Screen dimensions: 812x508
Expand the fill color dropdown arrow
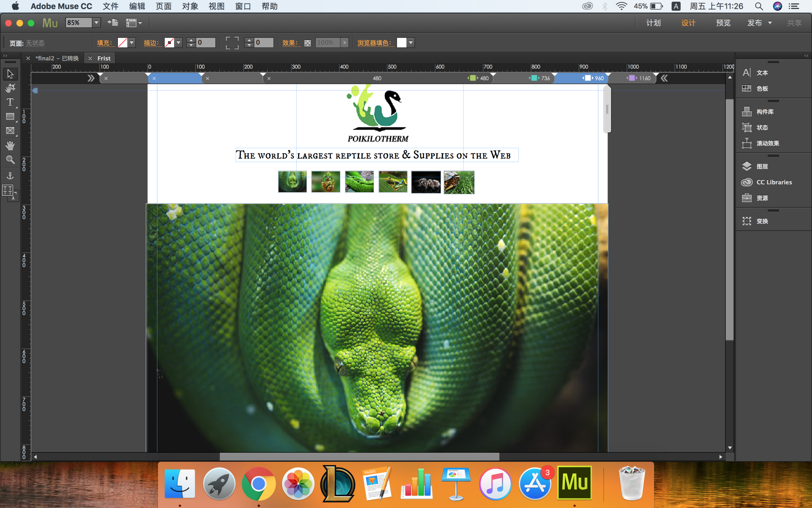(x=132, y=43)
